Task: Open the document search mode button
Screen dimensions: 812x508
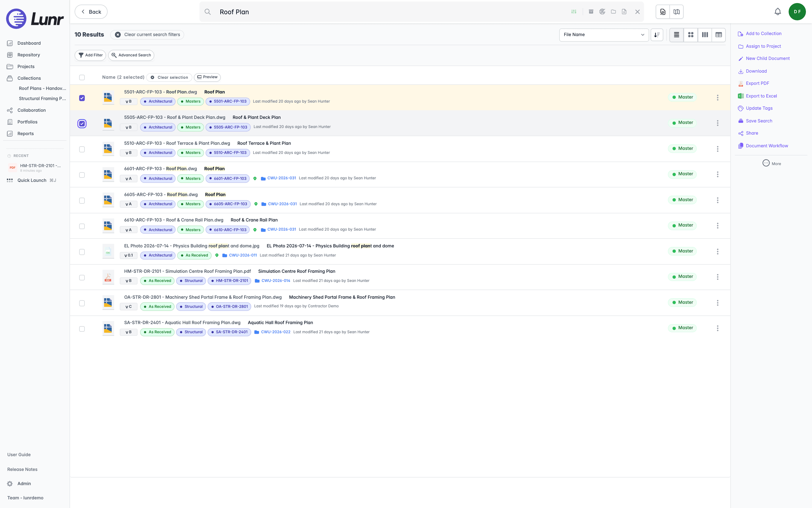Action: 663,12
